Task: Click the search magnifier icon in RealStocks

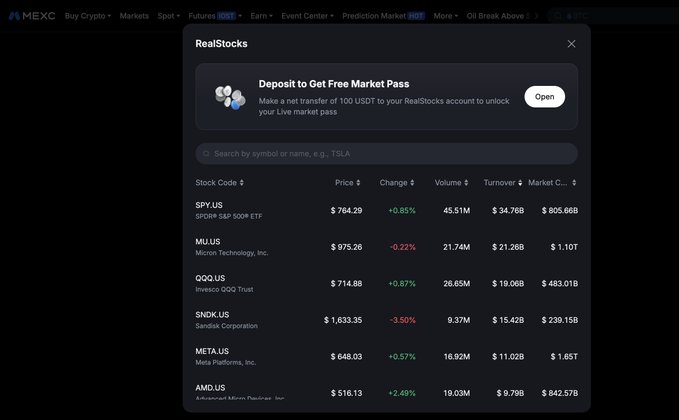Action: [206, 154]
